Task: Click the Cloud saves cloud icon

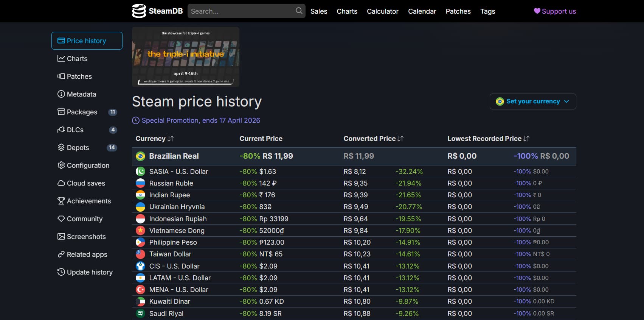Action: tap(61, 183)
